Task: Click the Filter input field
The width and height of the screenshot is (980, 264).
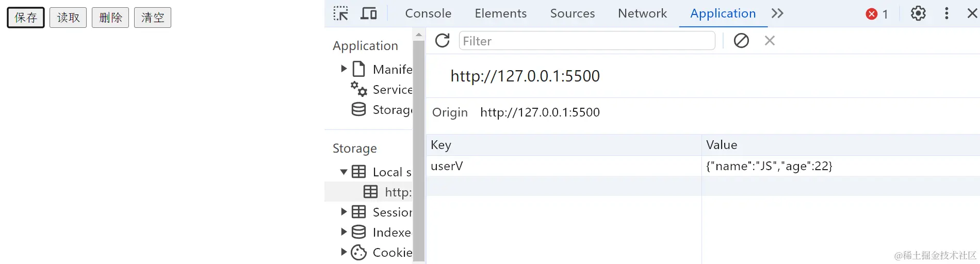Action: (586, 41)
